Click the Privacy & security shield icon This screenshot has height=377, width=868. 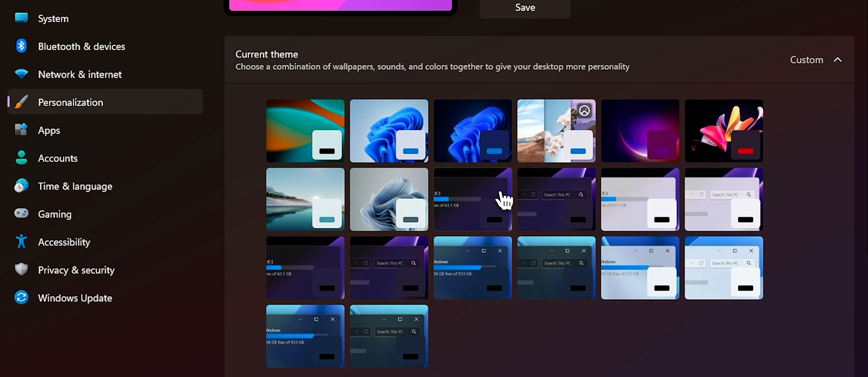21,270
